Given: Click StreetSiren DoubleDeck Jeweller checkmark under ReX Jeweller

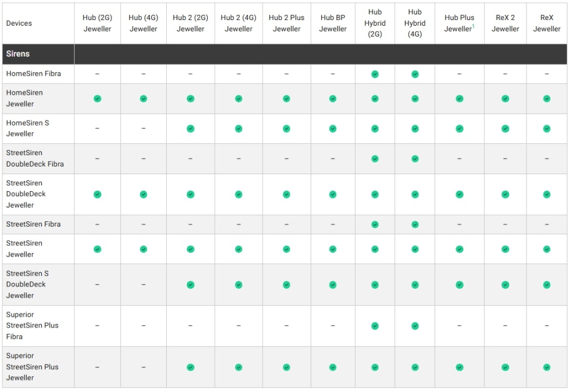Looking at the screenshot, I should (546, 195).
